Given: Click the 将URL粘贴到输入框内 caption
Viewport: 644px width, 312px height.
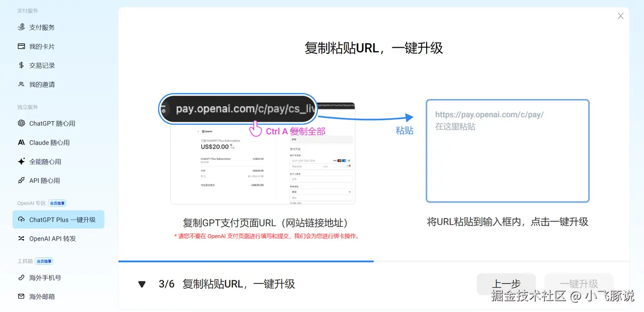Looking at the screenshot, I should tap(508, 222).
